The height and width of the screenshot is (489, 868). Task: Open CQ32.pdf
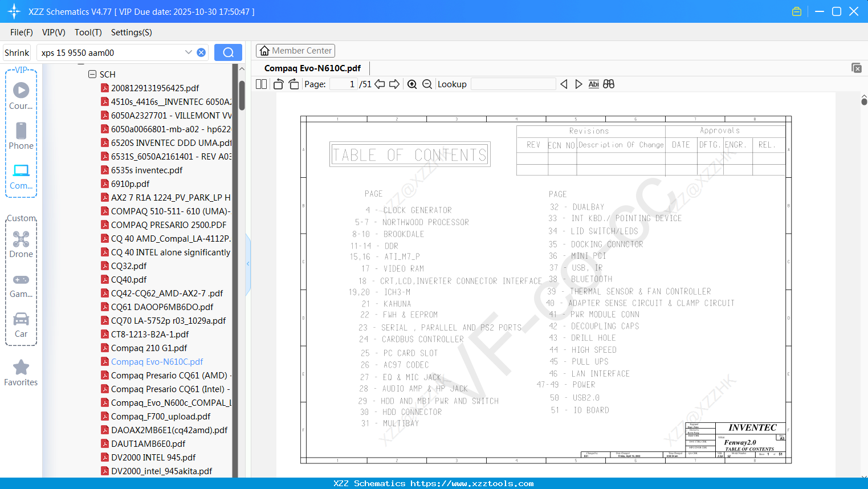[x=129, y=266]
